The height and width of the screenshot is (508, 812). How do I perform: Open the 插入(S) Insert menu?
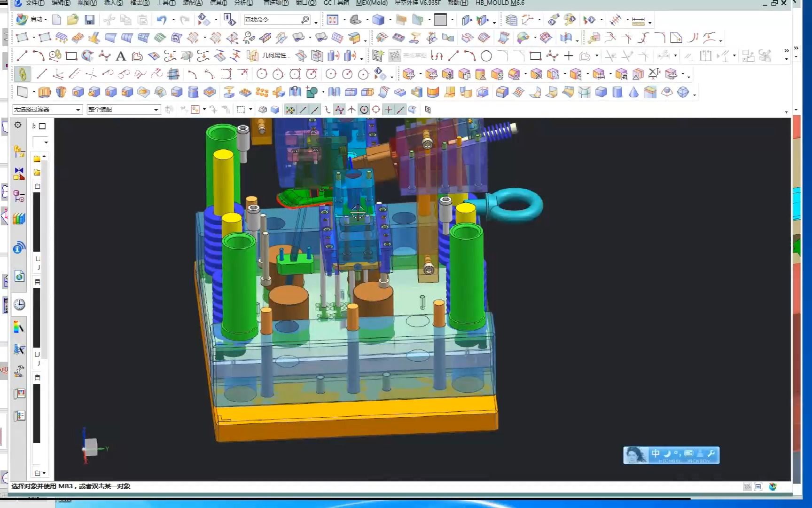point(114,3)
